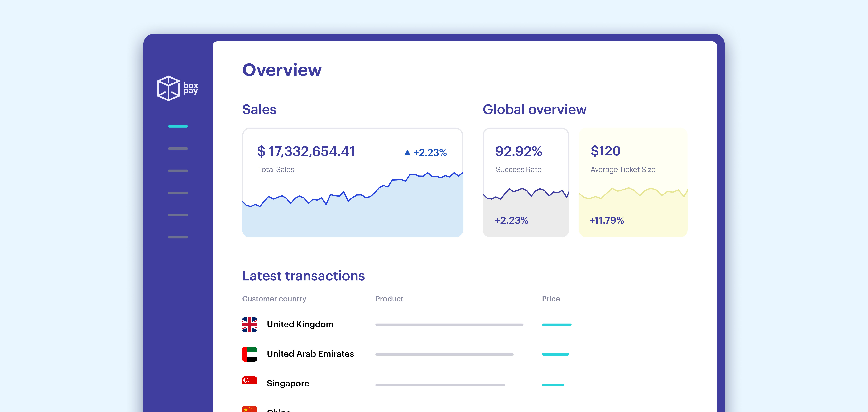Click the Overview page title
Screen dimensions: 868x412
coord(282,70)
